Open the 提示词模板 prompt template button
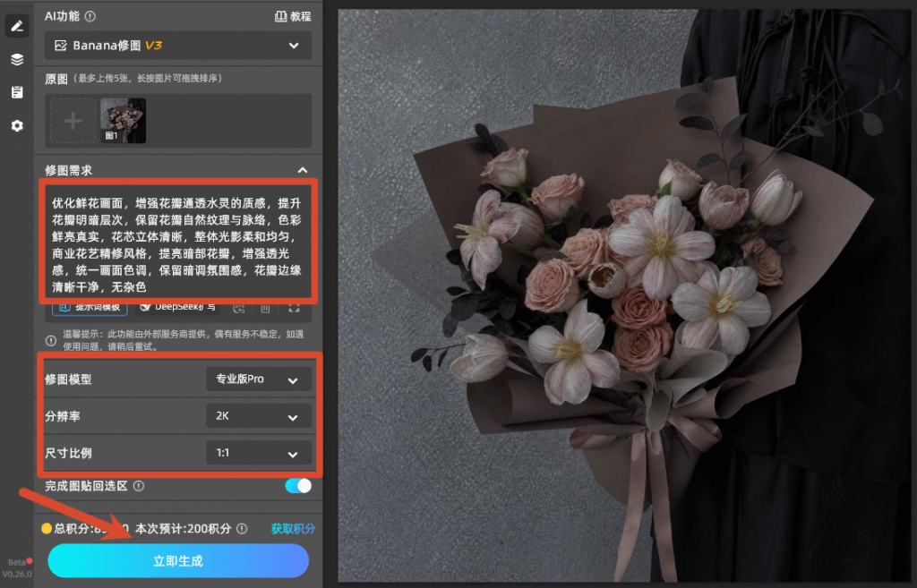The height and width of the screenshot is (588, 917). [x=90, y=307]
